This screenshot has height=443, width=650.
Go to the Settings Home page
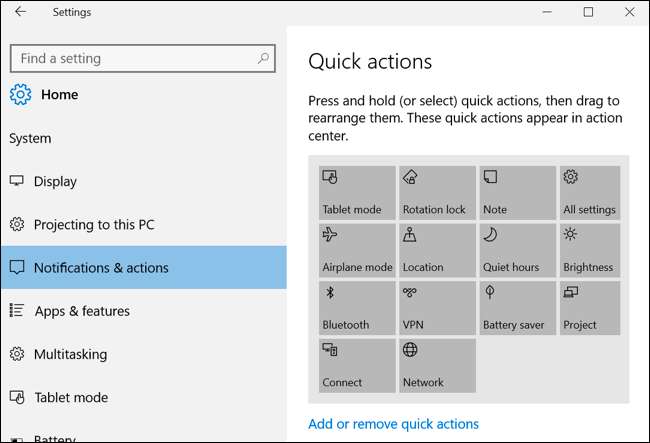click(x=59, y=95)
